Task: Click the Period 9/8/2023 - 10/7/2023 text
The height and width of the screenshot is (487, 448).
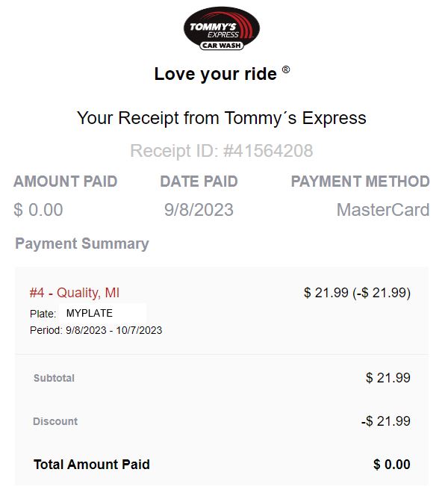Action: coord(96,330)
